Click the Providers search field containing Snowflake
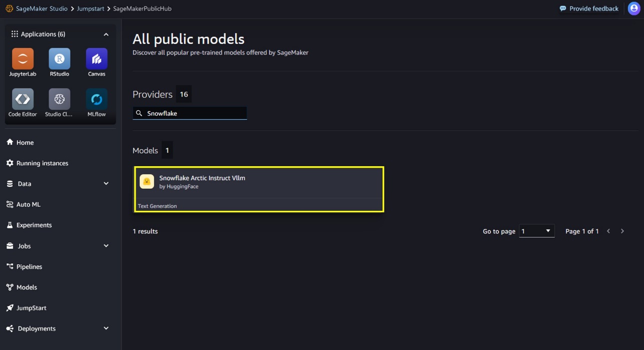 coord(190,114)
